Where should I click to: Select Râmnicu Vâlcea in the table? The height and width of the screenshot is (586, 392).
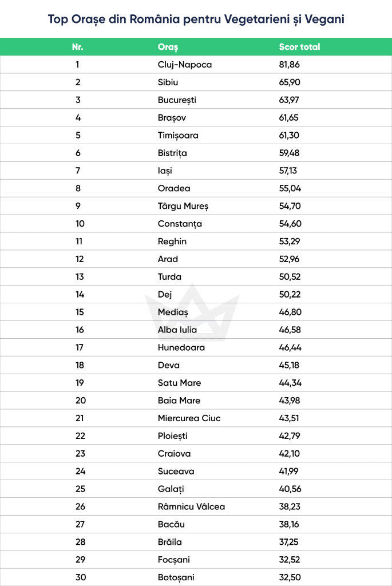(191, 506)
